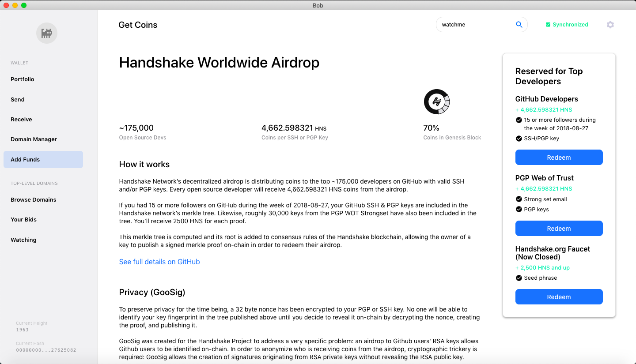636x364 pixels.
Task: Click the search magnifier icon
Action: 519,25
